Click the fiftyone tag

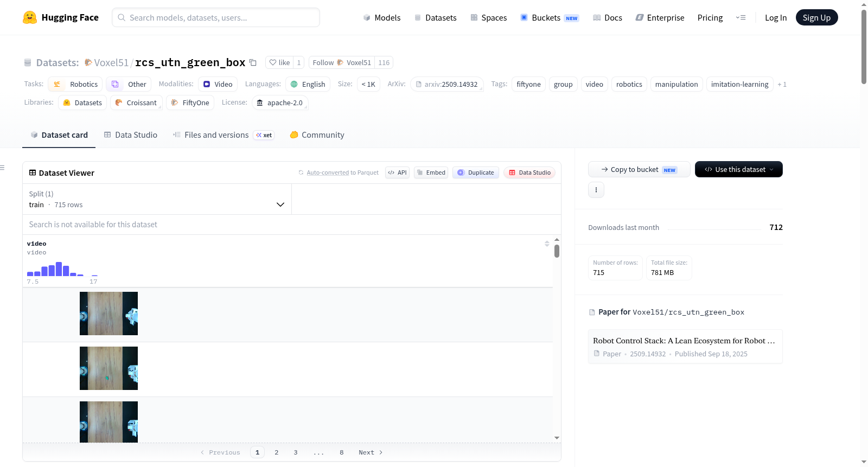coord(528,84)
